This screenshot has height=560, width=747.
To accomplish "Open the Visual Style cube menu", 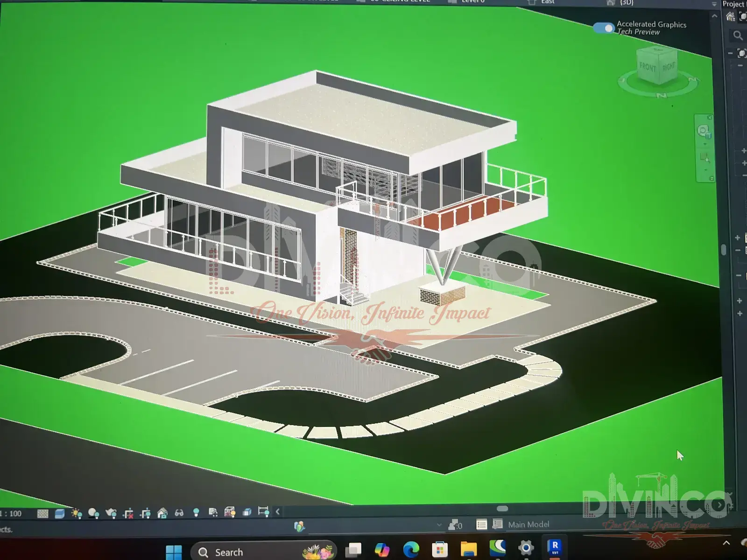I will (x=60, y=513).
